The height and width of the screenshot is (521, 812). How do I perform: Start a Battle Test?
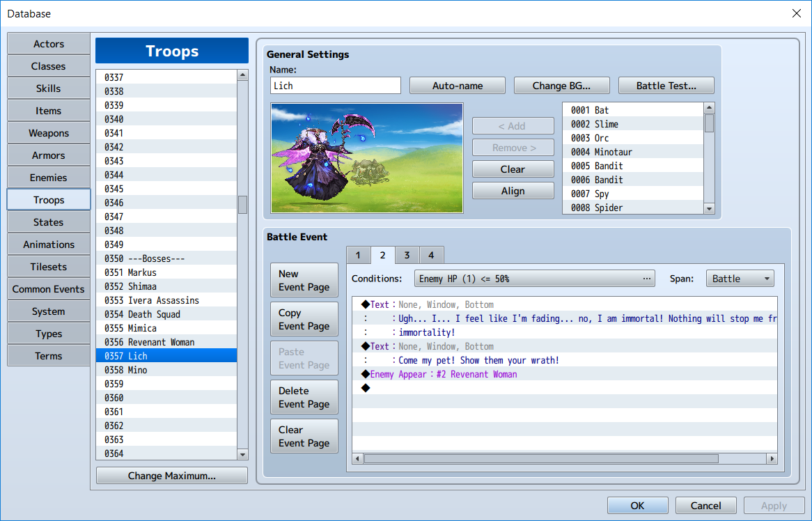[666, 86]
